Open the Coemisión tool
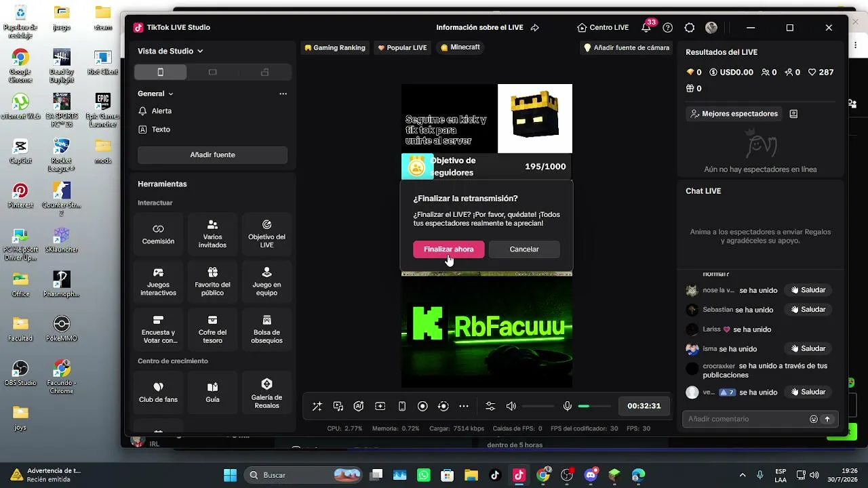The height and width of the screenshot is (488, 868). click(158, 235)
